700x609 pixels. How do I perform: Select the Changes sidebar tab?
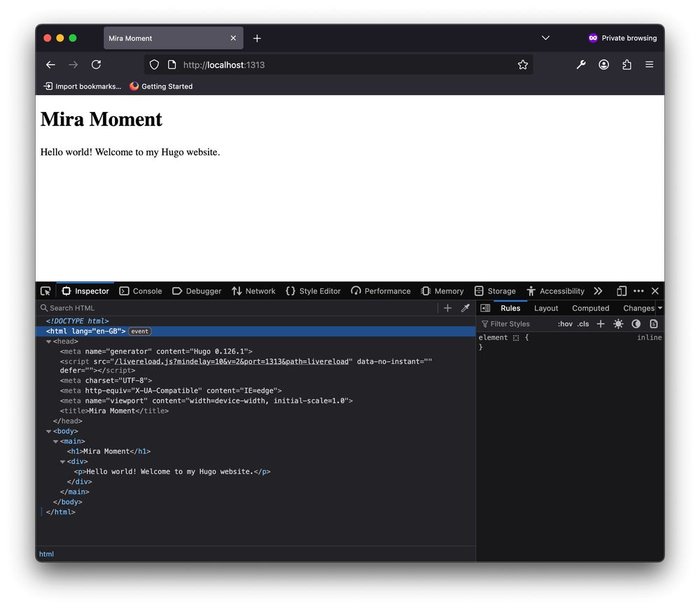[638, 308]
